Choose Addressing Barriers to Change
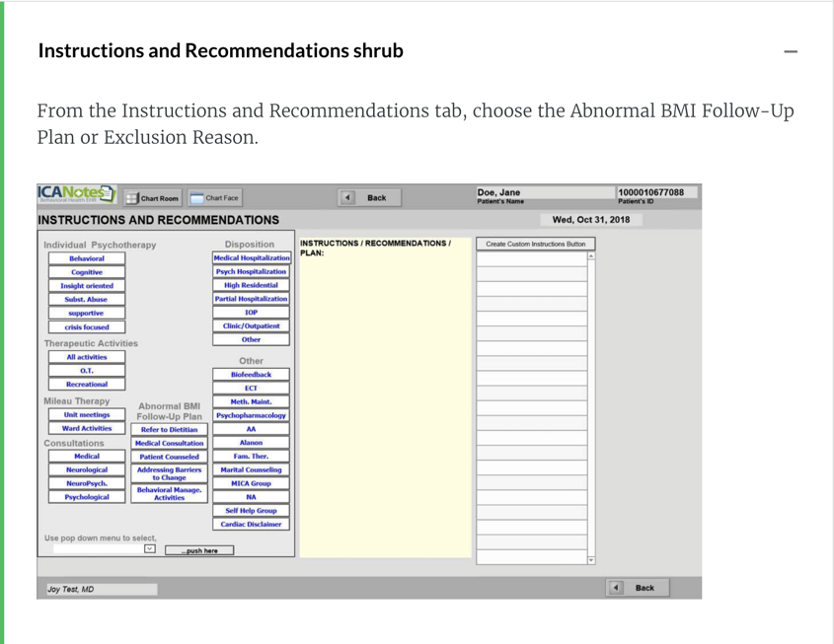This screenshot has height=644, width=834. [169, 473]
